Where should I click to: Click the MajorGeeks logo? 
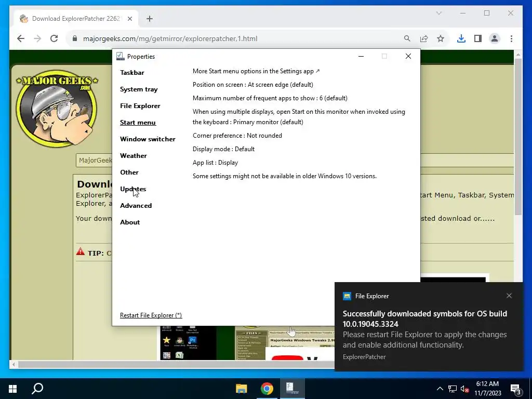click(57, 108)
